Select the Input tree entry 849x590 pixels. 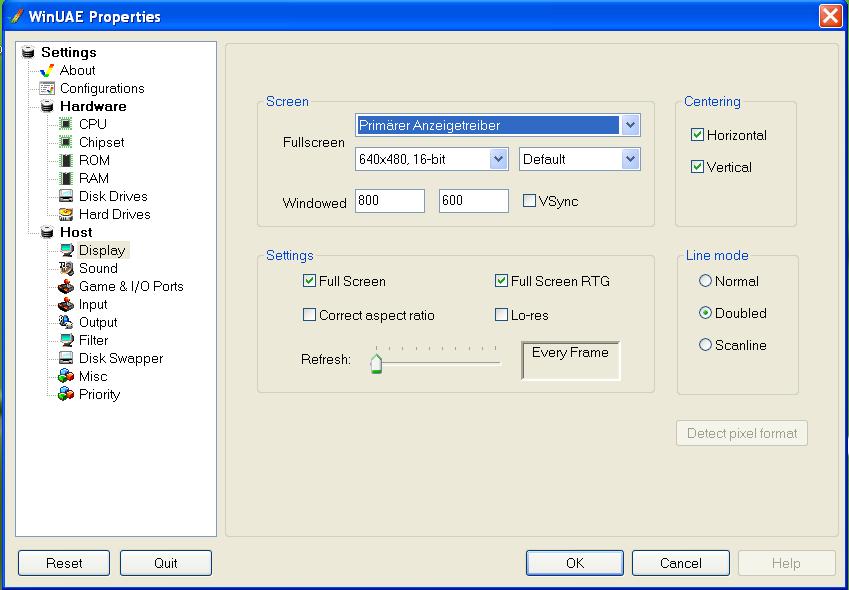point(93,304)
